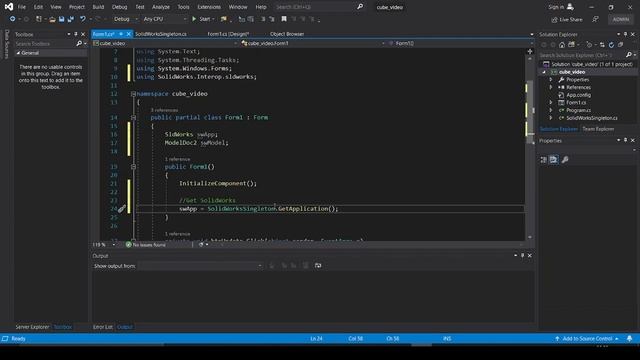This screenshot has width=640, height=360.
Task: Click the Property Pages wrench icon
Action: pyautogui.click(x=565, y=160)
